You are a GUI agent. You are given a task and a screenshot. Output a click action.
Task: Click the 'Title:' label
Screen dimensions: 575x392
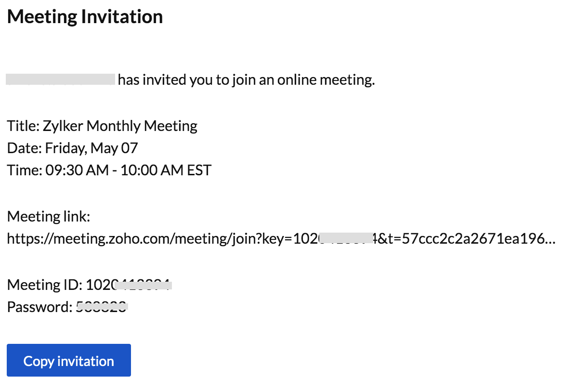pos(23,126)
